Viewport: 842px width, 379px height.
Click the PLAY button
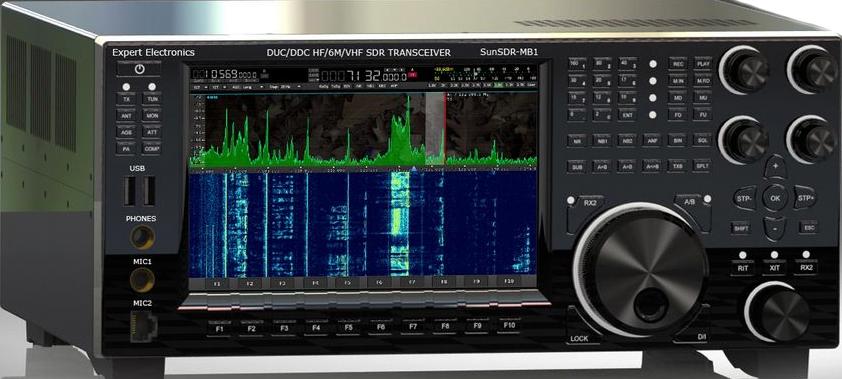coord(702,63)
